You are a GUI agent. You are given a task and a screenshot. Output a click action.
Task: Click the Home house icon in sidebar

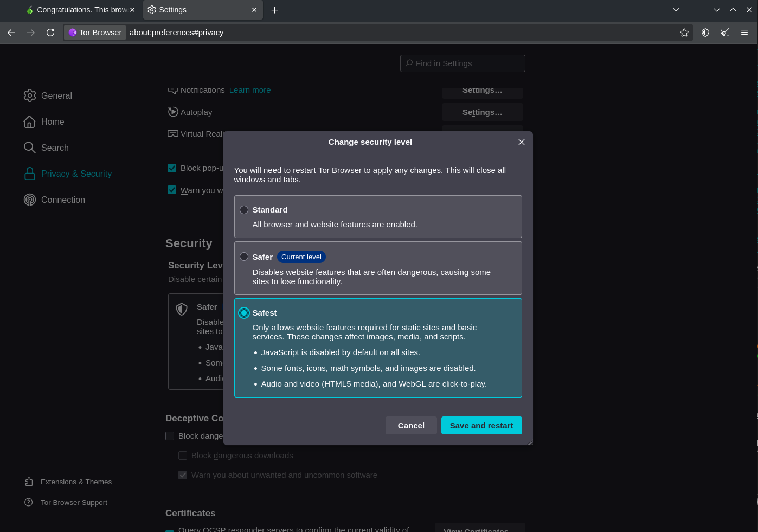30,121
